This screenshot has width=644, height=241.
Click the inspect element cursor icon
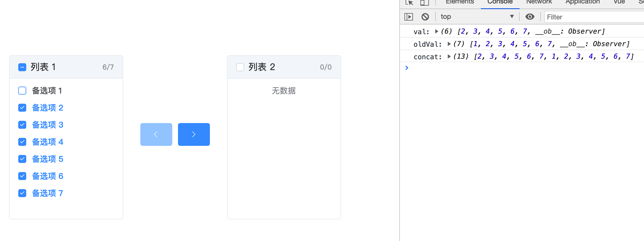coord(409,3)
